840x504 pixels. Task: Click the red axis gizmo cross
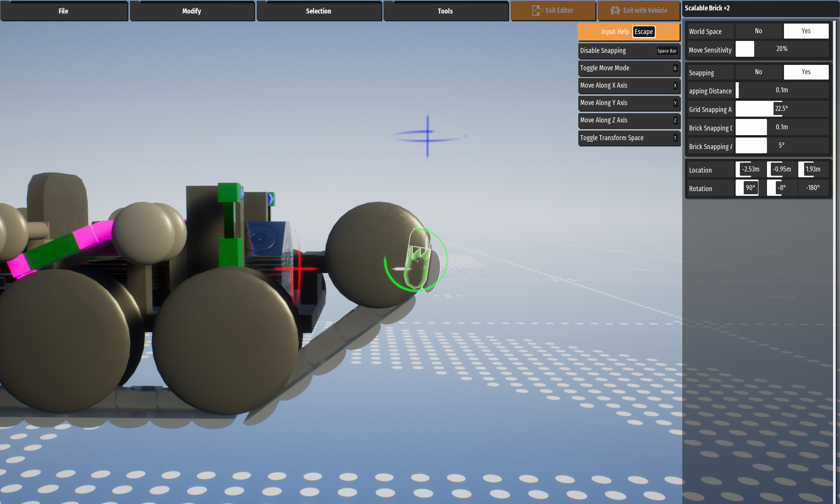[299, 268]
